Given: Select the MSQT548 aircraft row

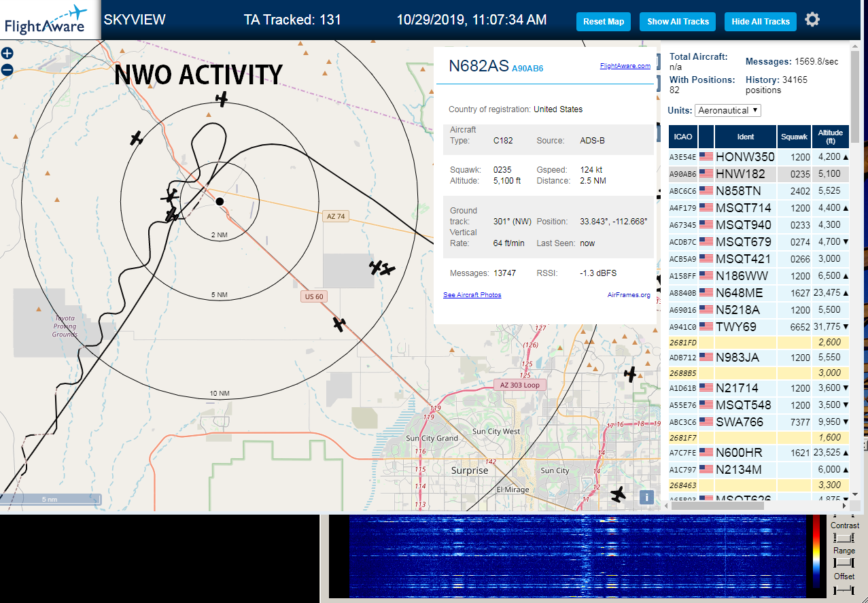Looking at the screenshot, I should coord(759,405).
